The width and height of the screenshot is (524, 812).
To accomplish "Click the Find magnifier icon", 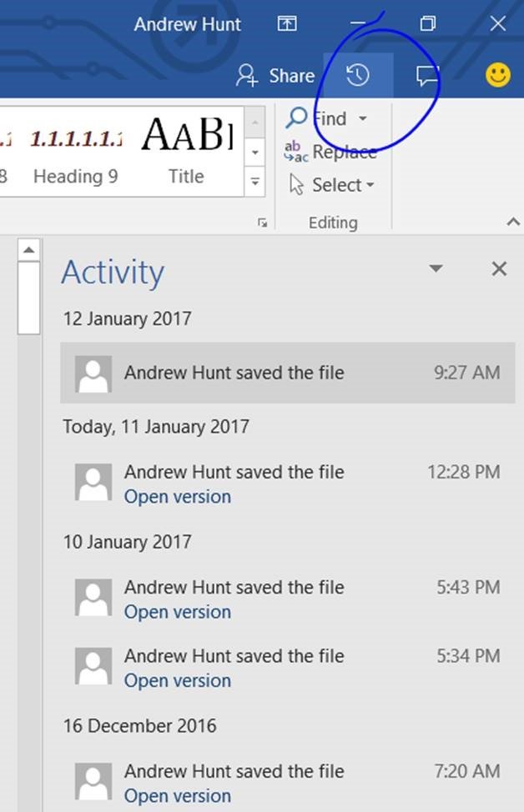I will point(296,118).
